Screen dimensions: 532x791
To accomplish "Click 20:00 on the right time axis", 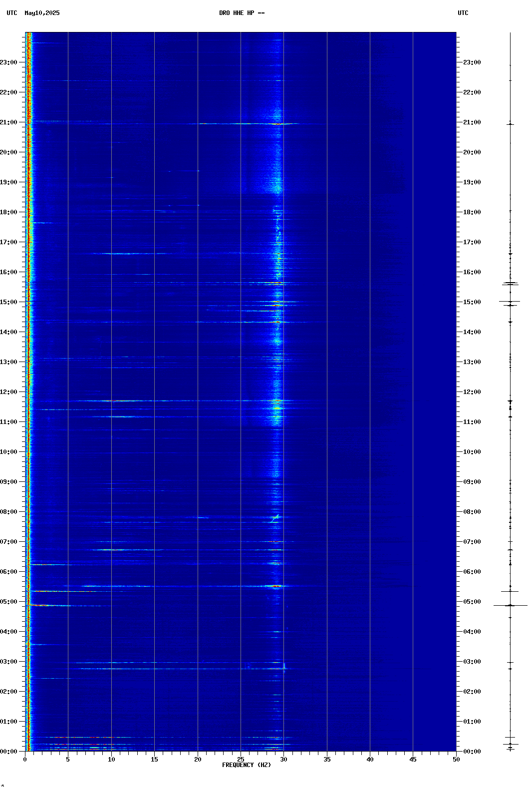I will (472, 152).
